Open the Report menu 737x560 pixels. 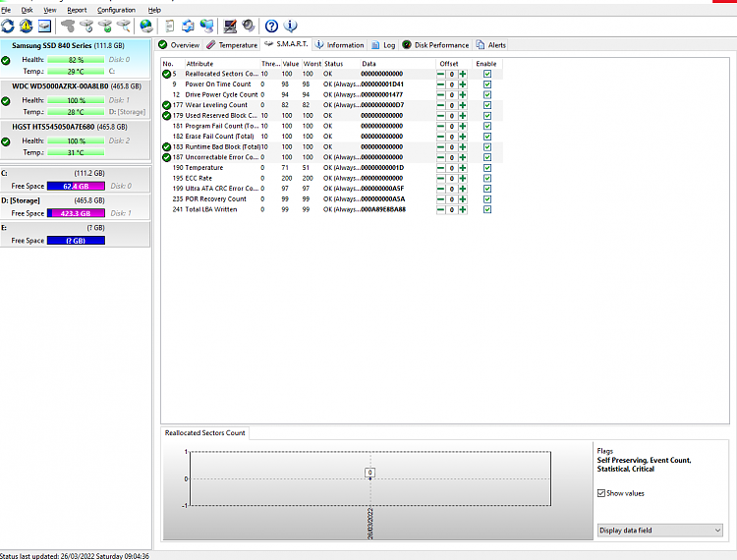pyautogui.click(x=77, y=10)
